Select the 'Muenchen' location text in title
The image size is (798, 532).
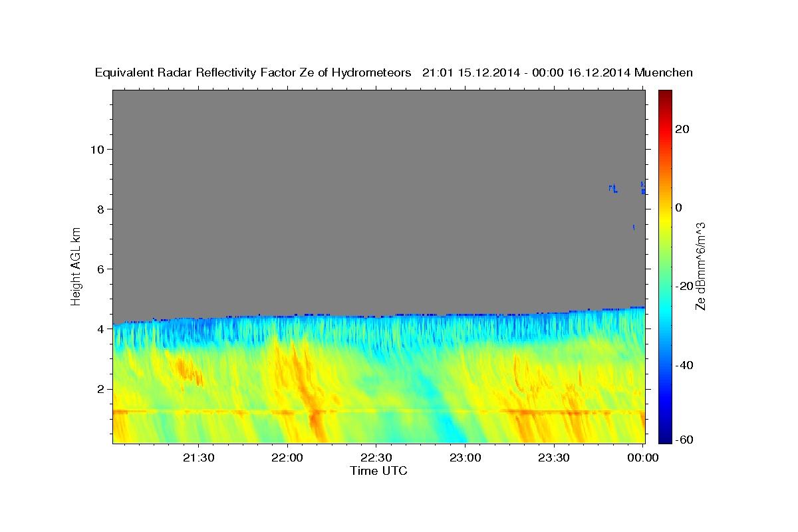664,72
